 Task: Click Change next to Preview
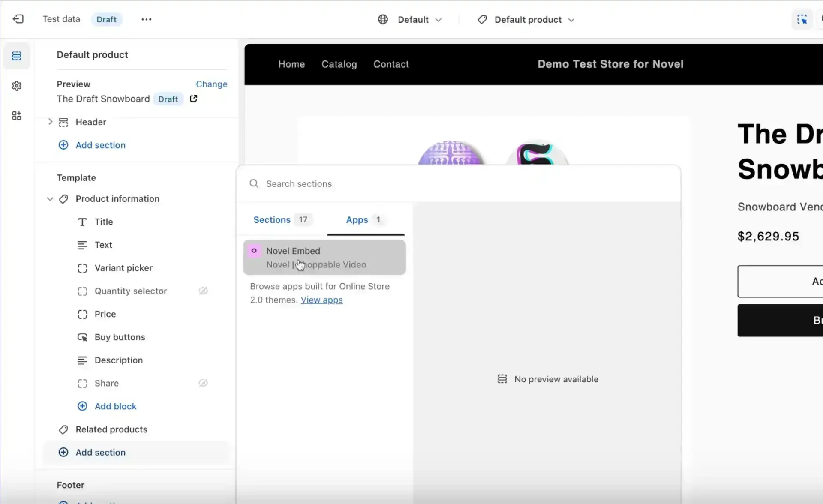tap(211, 84)
